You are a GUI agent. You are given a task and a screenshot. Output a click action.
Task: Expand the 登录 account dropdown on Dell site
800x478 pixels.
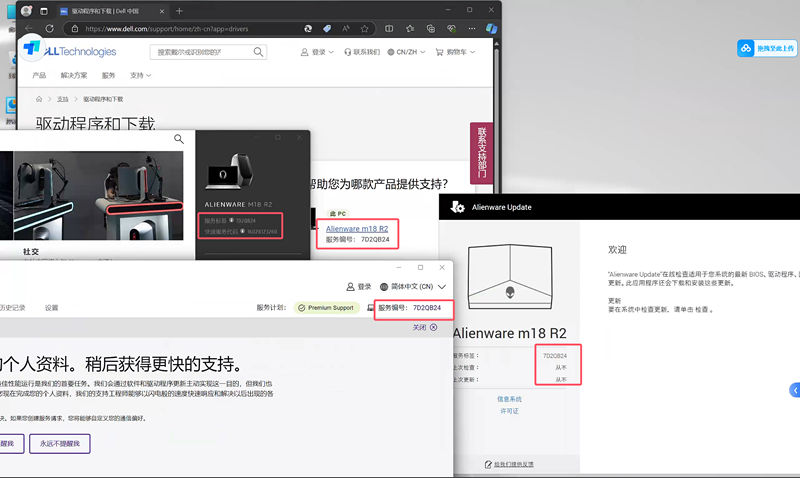(x=317, y=52)
